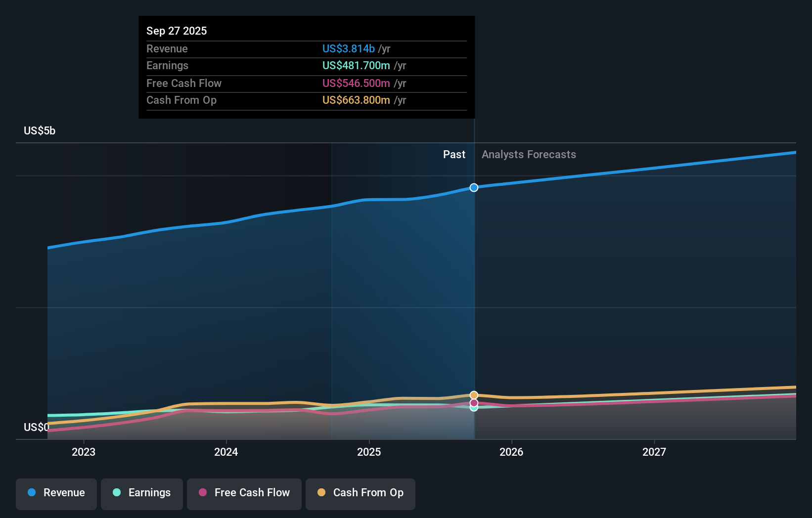Screen dimensions: 812x518
Task: Click the blue Revenue data point marker
Action: tap(473, 187)
